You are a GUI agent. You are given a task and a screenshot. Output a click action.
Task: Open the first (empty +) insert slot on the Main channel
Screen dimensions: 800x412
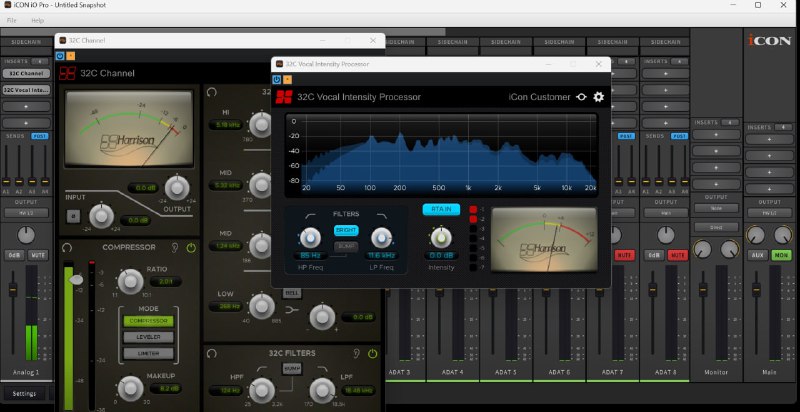point(769,139)
